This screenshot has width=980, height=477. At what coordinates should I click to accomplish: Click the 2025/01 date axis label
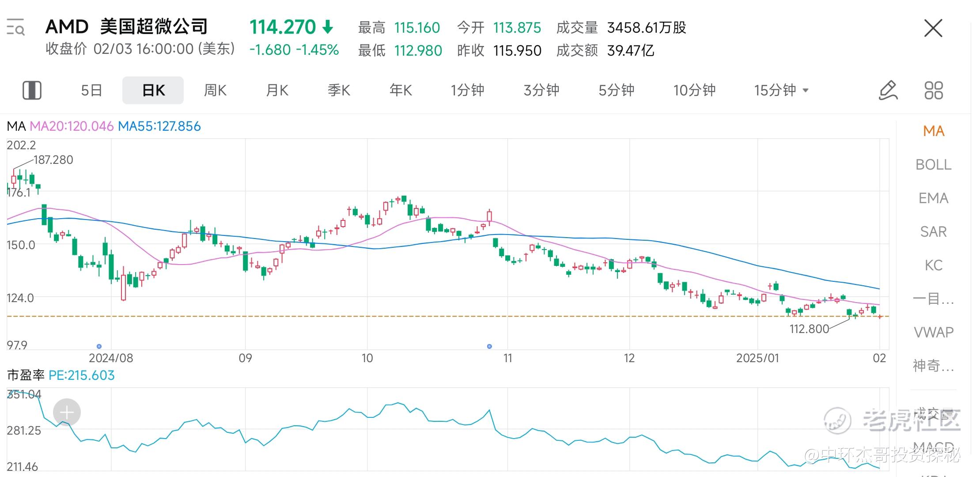[x=757, y=358]
